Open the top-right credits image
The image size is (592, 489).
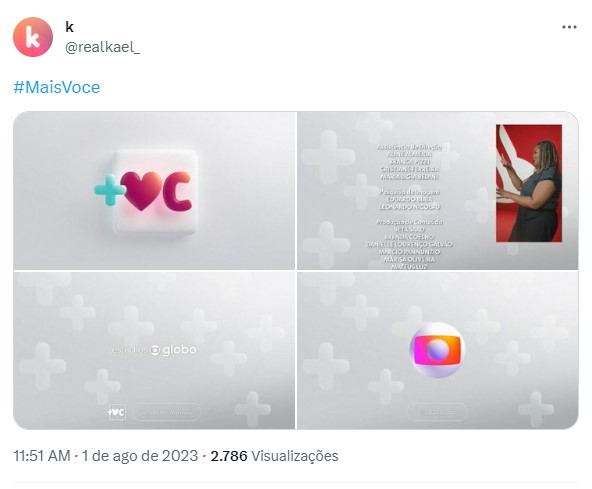click(438, 191)
